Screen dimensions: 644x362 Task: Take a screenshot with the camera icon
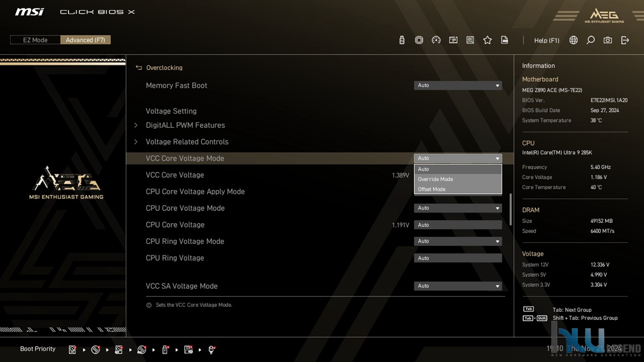607,40
